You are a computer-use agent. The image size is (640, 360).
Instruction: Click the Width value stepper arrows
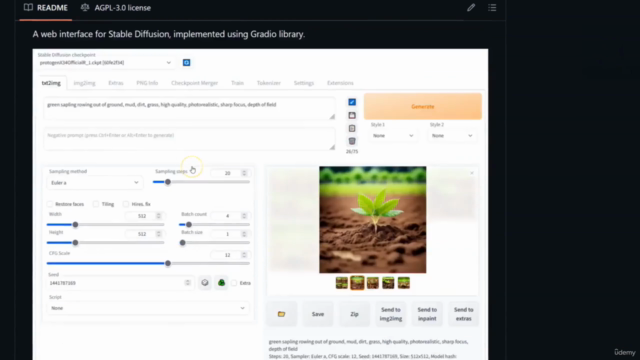pos(159,216)
